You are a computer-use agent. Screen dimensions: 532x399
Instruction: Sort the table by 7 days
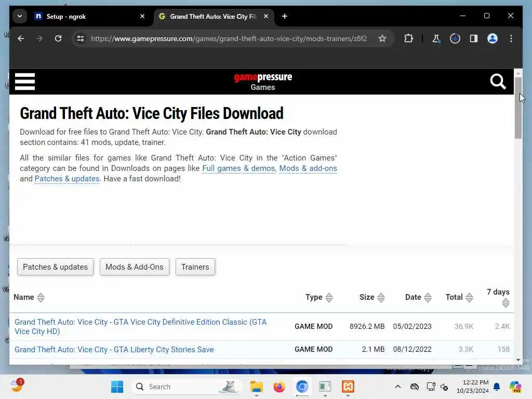click(x=499, y=297)
